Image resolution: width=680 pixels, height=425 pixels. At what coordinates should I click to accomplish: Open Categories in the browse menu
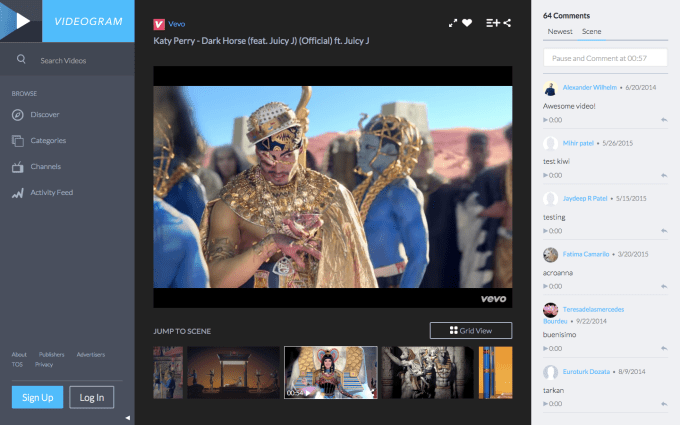click(x=48, y=141)
